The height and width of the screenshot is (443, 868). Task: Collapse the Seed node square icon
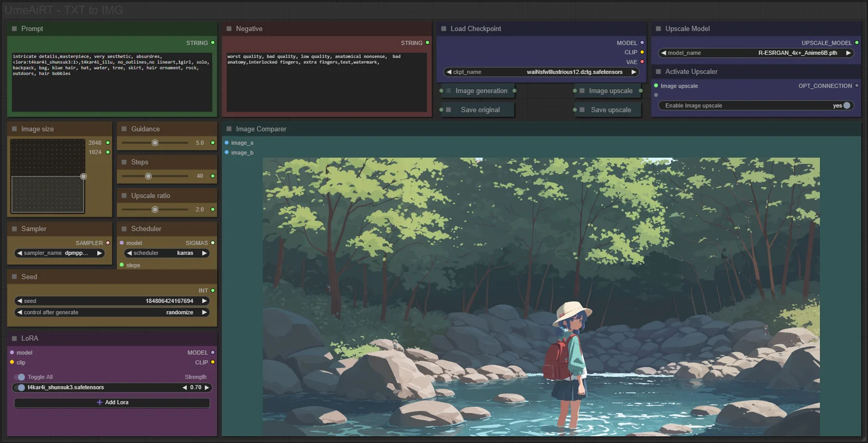point(14,277)
